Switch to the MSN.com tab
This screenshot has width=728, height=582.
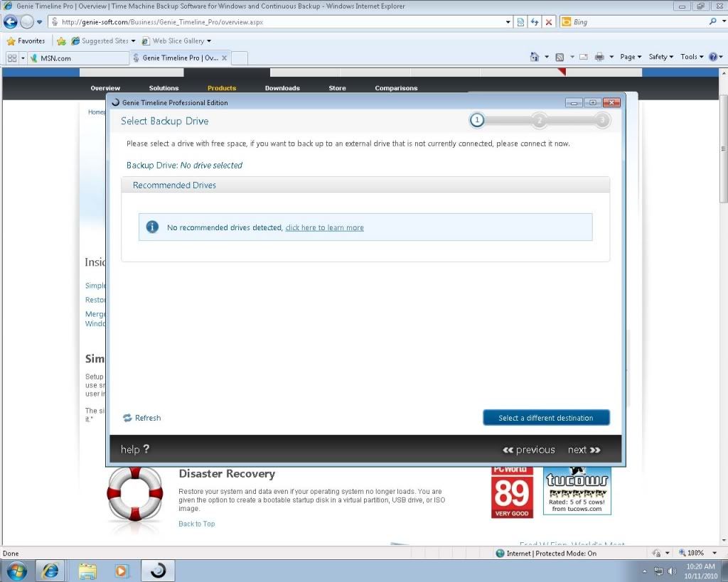[x=78, y=58]
